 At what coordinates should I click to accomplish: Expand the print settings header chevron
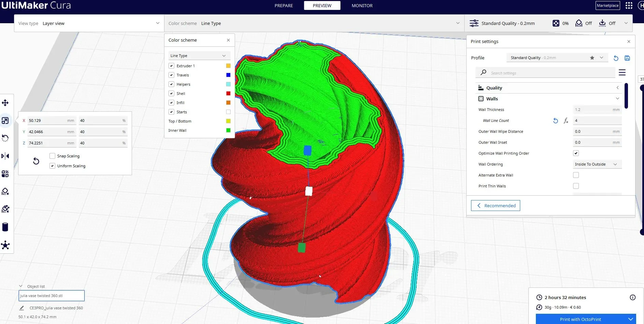[626, 23]
